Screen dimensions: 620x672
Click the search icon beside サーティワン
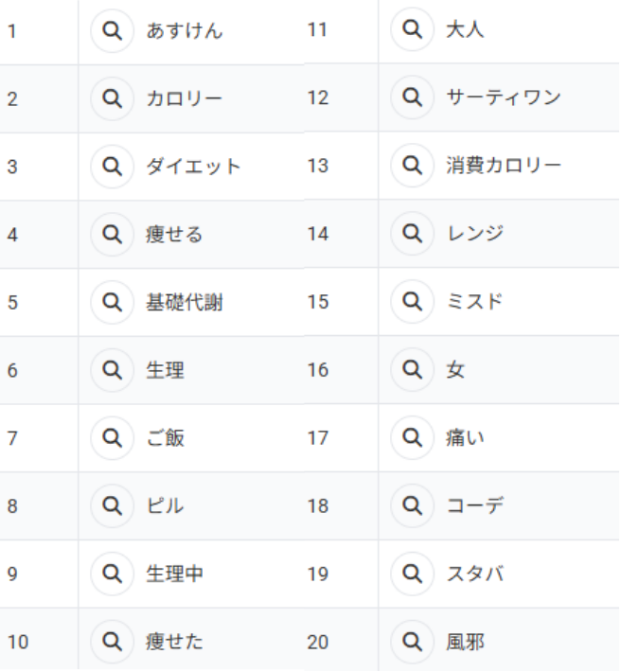413,97
